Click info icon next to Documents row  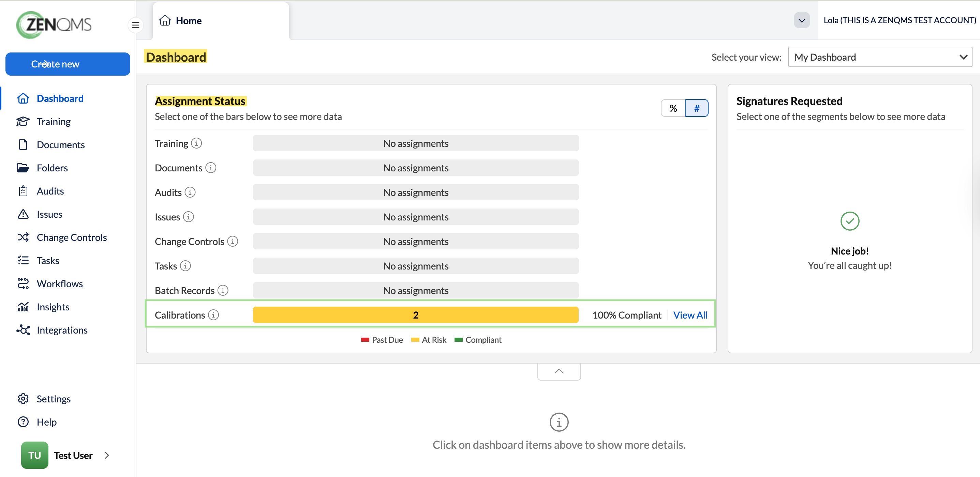(211, 168)
